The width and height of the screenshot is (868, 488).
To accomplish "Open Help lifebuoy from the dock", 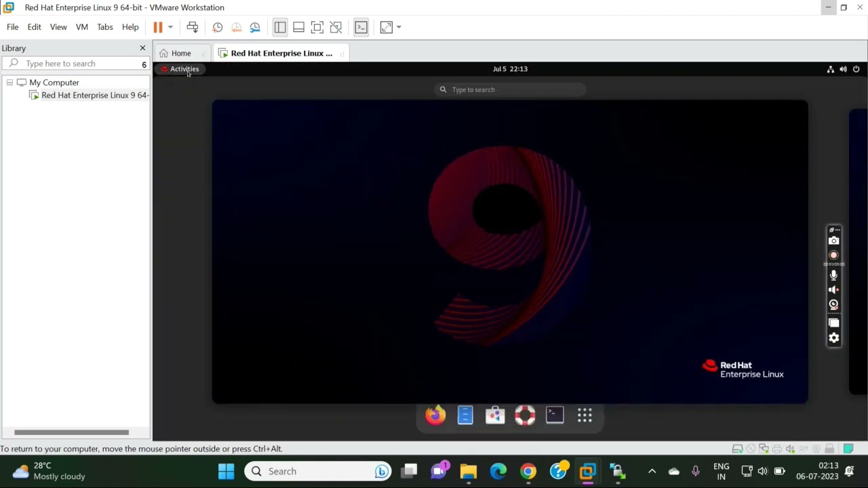I will (x=525, y=415).
